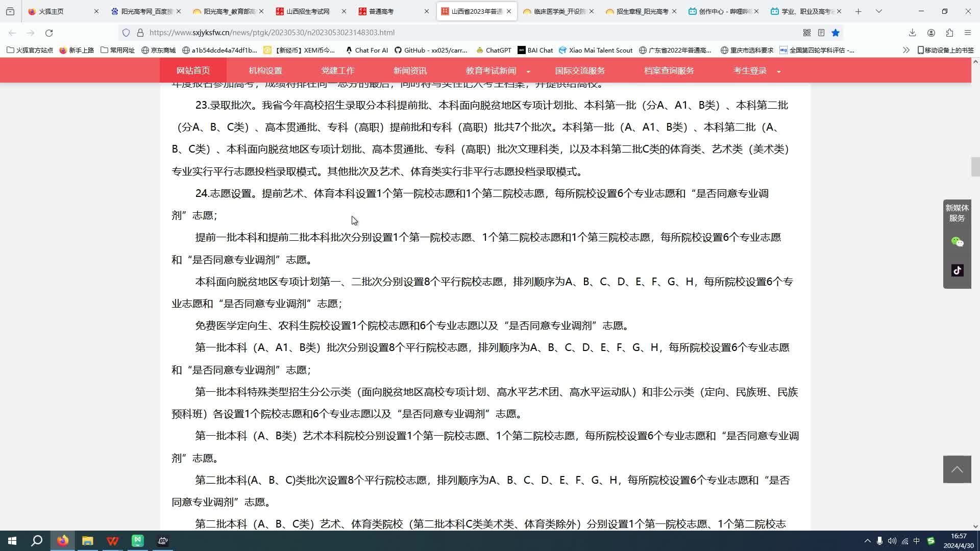The height and width of the screenshot is (551, 980).
Task: Click the back-to-top arrow button
Action: point(958,469)
